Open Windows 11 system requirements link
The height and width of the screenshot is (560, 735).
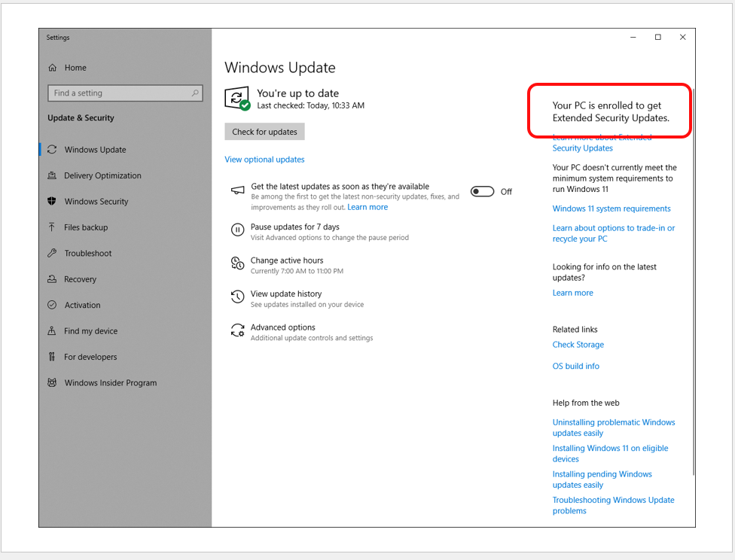tap(611, 208)
